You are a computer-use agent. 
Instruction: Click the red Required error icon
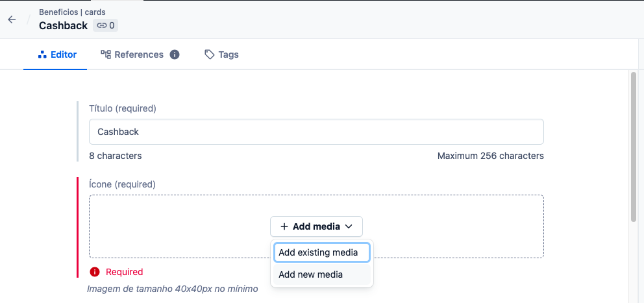[95, 272]
